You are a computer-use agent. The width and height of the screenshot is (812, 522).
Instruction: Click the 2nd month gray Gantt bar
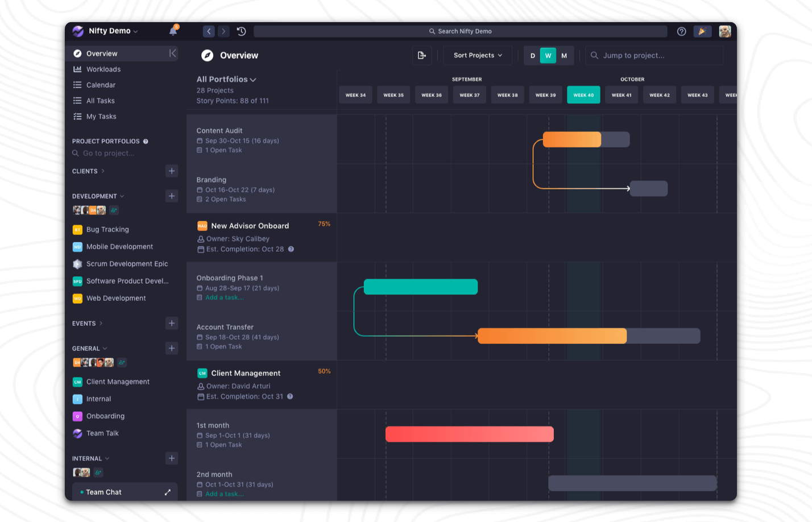pyautogui.click(x=632, y=483)
